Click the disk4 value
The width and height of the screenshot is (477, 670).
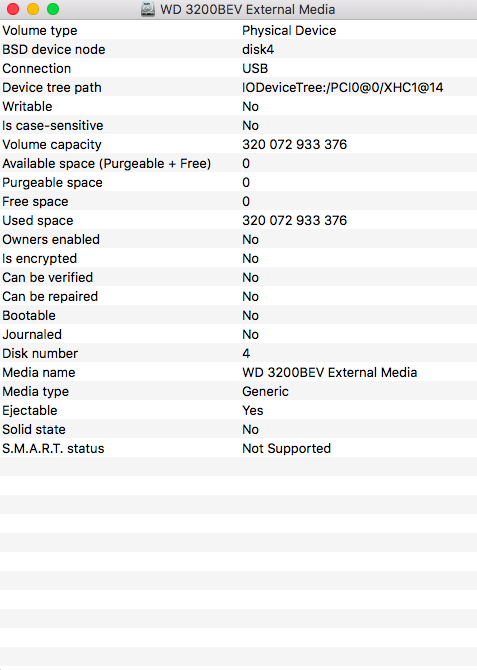(x=258, y=50)
